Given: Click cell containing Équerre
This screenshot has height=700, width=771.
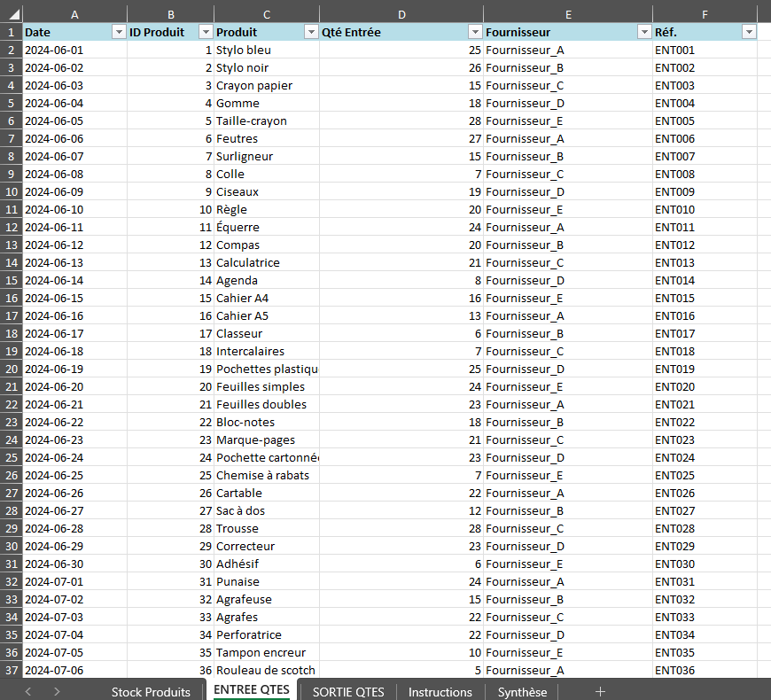Looking at the screenshot, I should click(x=267, y=227).
